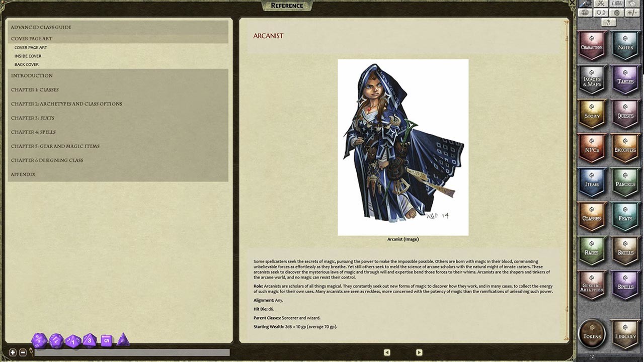Open the Library window
This screenshot has height=362, width=644.
point(625,334)
